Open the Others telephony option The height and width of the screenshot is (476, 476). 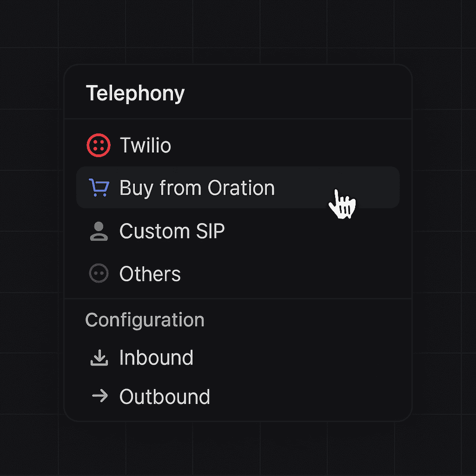click(x=150, y=273)
